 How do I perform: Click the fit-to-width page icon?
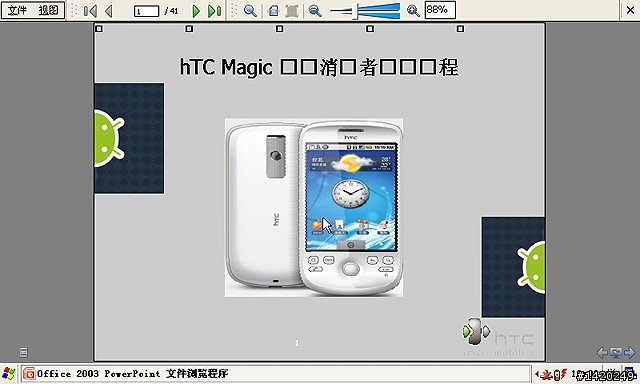click(x=274, y=11)
